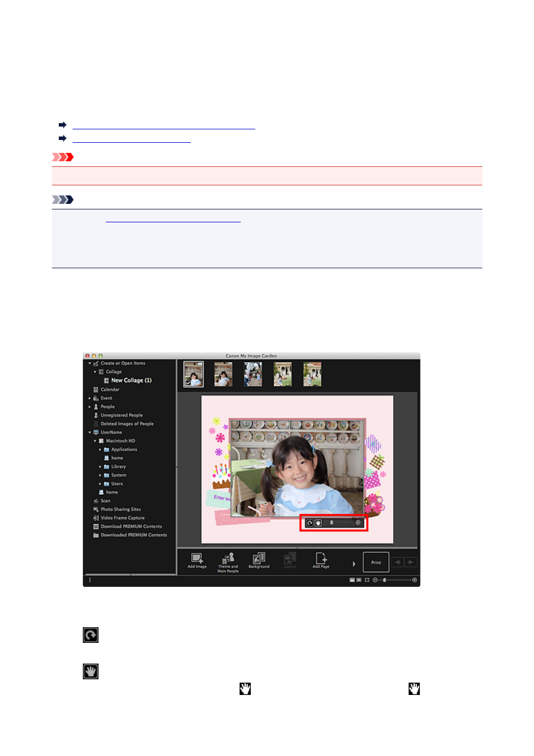
Task: Switch to details view icon in status bar
Action: (x=359, y=580)
